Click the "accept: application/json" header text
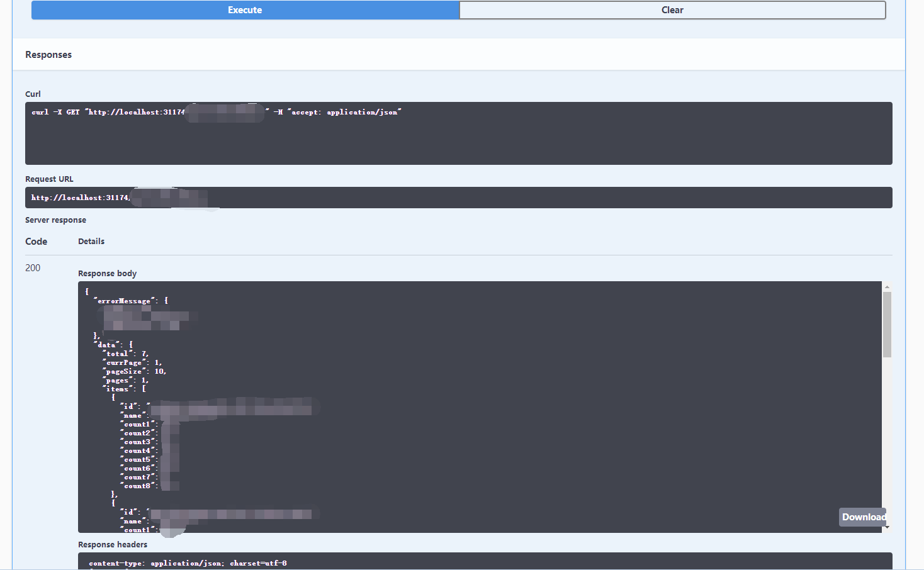This screenshot has width=924, height=570. click(x=344, y=112)
